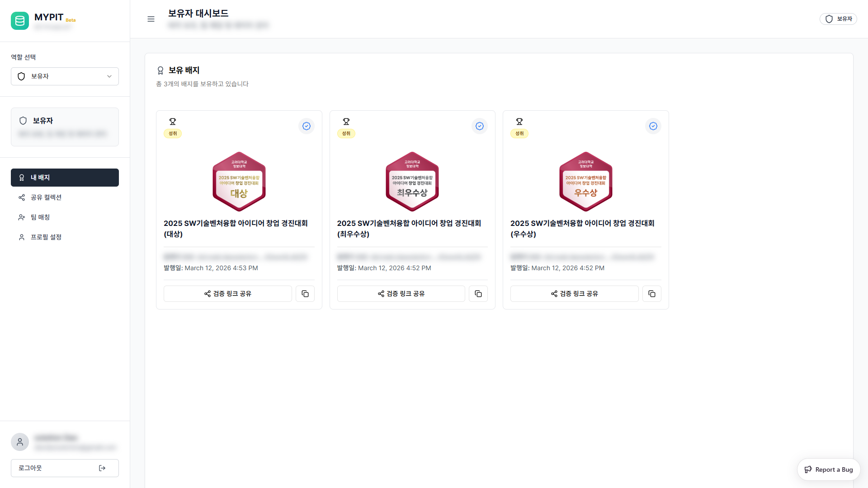Copy link for 최우수상 badge
The height and width of the screenshot is (488, 868).
coord(478,294)
